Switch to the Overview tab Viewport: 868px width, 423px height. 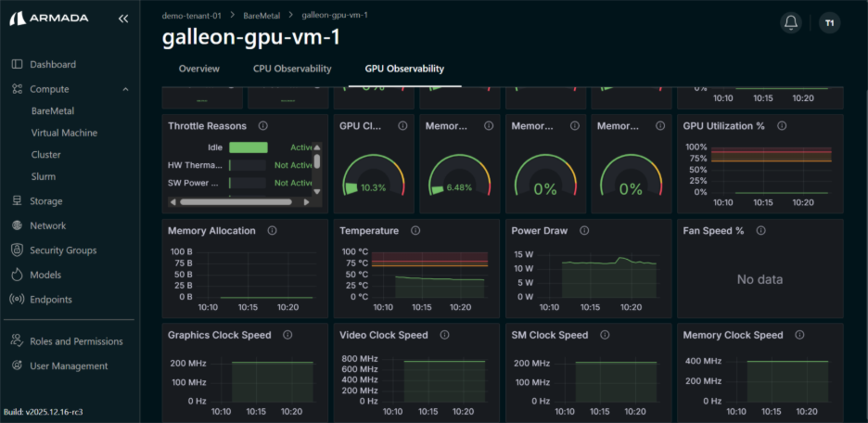click(199, 69)
